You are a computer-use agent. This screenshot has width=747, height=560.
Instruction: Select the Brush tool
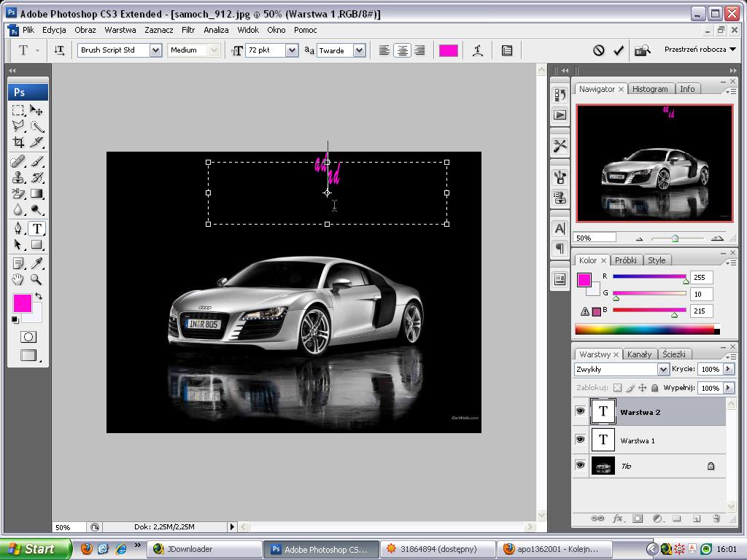[36, 162]
